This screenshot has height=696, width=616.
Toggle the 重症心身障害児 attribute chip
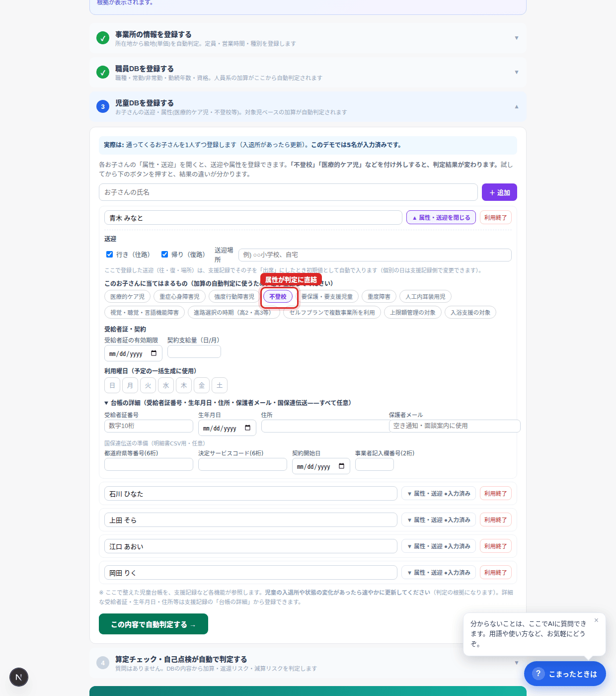click(x=179, y=297)
